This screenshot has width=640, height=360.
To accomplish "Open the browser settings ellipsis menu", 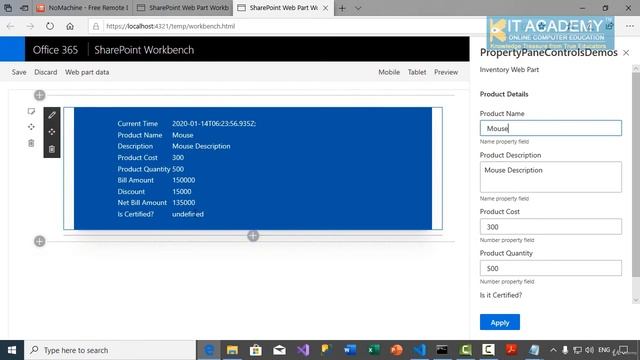I will pos(630,26).
